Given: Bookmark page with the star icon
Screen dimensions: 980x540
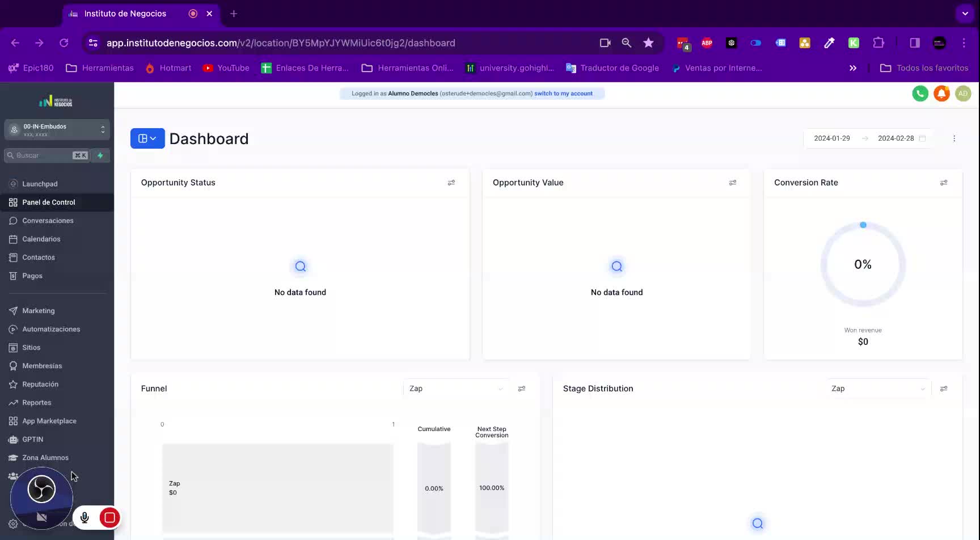Looking at the screenshot, I should (x=648, y=43).
